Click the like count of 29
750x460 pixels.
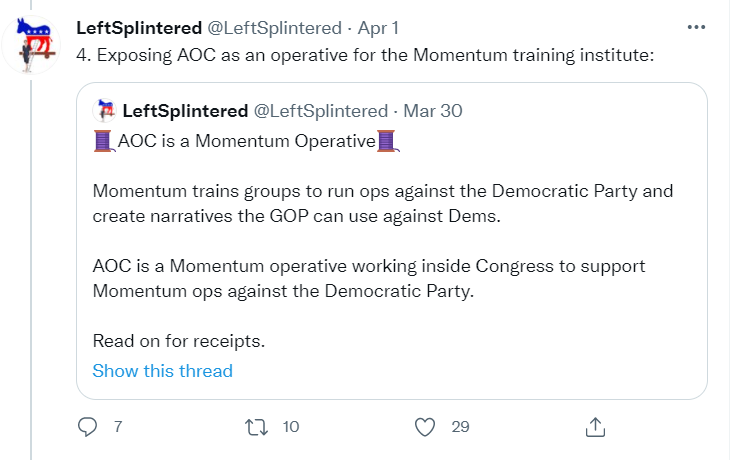tap(460, 427)
